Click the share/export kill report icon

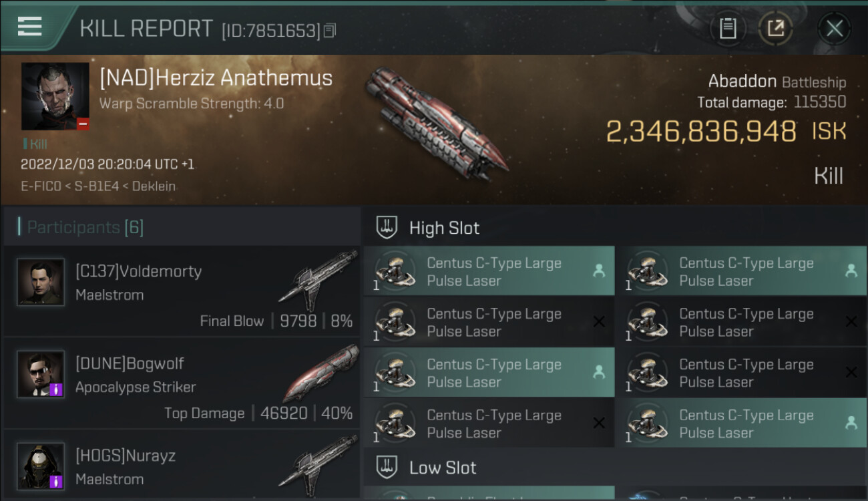(776, 28)
